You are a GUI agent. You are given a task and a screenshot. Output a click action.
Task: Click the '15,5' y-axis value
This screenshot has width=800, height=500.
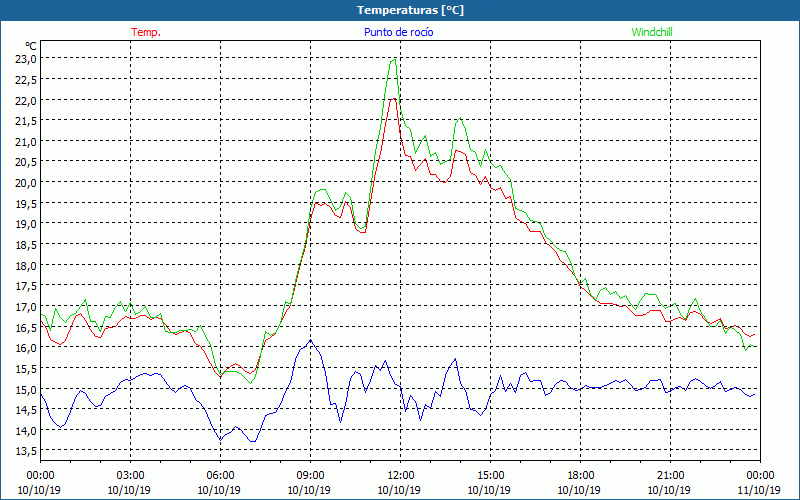point(26,369)
